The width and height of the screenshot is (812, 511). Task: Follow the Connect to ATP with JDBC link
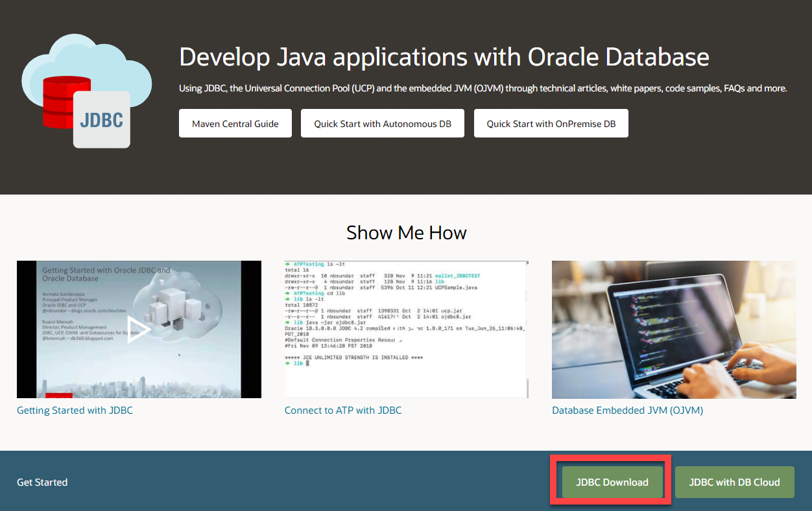point(343,410)
